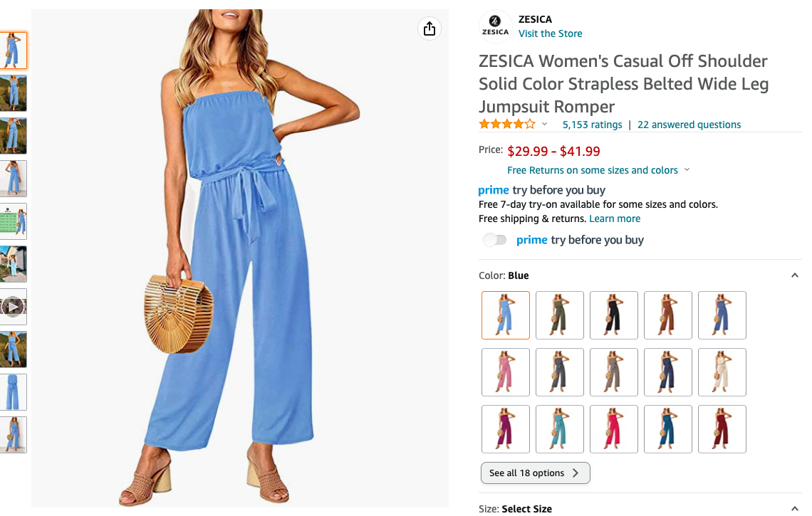View the 22 answered questions
The height and width of the screenshot is (516, 812).
(689, 125)
